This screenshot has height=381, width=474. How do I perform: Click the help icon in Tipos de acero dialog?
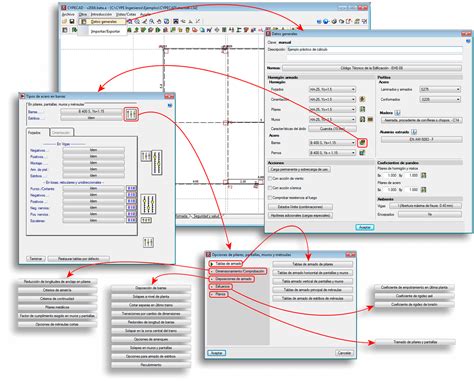pos(170,106)
